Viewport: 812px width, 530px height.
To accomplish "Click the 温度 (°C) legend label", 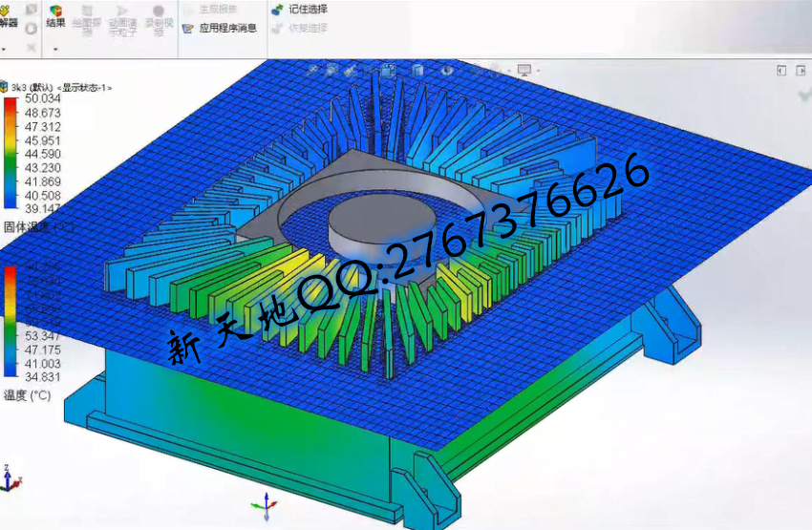I will tap(27, 394).
